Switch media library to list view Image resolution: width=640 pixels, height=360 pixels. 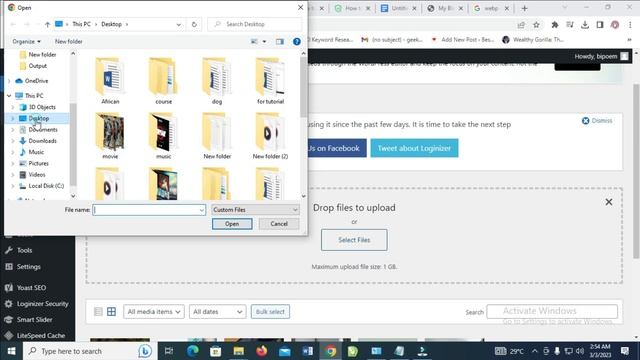98,312
